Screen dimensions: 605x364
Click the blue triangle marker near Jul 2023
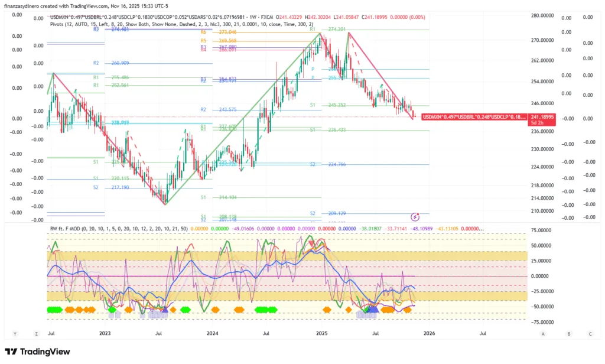(165, 309)
